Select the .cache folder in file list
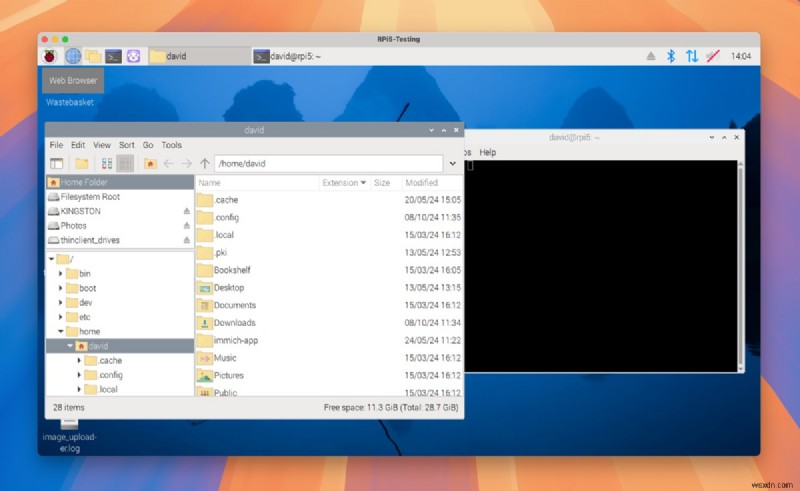800x491 pixels. (329, 200)
